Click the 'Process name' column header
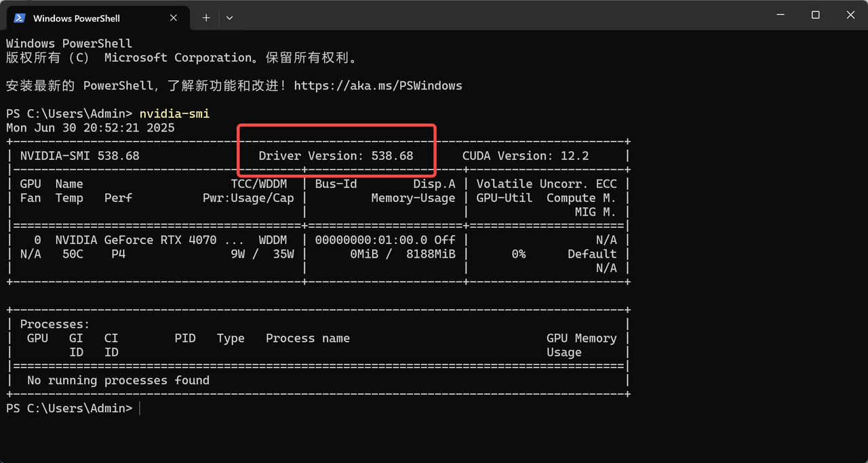 pos(308,338)
